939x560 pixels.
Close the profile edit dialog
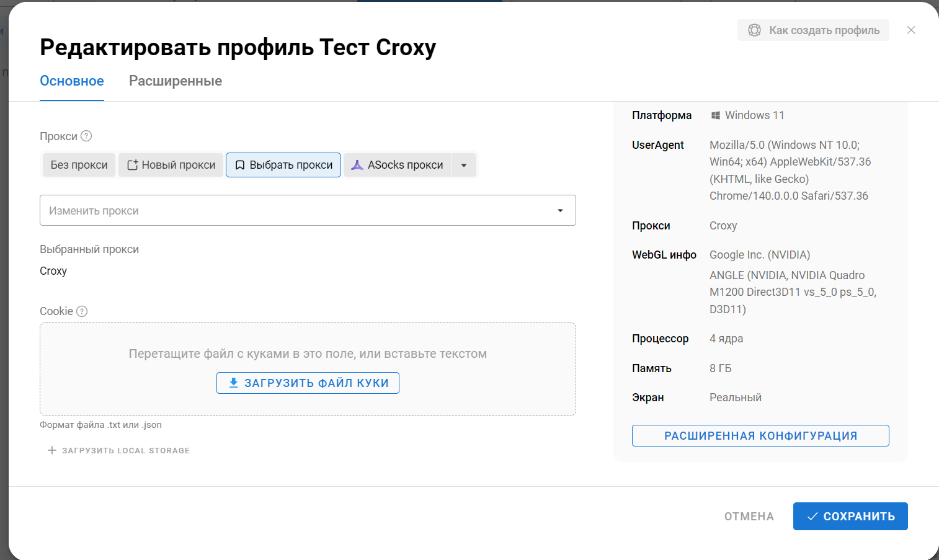[x=910, y=30]
